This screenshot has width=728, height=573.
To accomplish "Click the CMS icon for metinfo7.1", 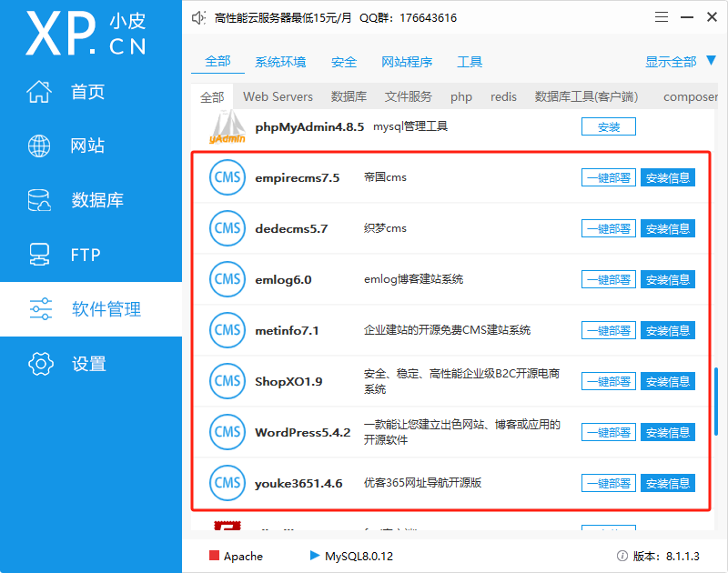I will [x=227, y=330].
